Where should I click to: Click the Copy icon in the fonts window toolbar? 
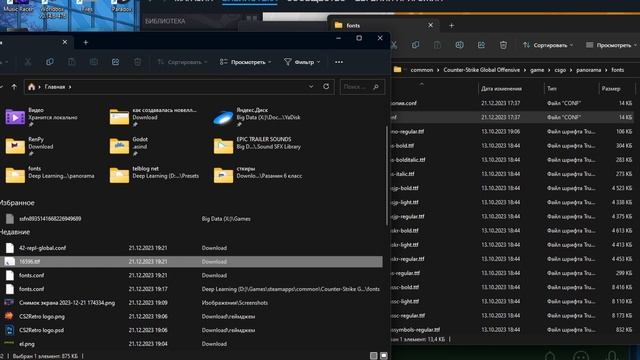[x=416, y=45]
